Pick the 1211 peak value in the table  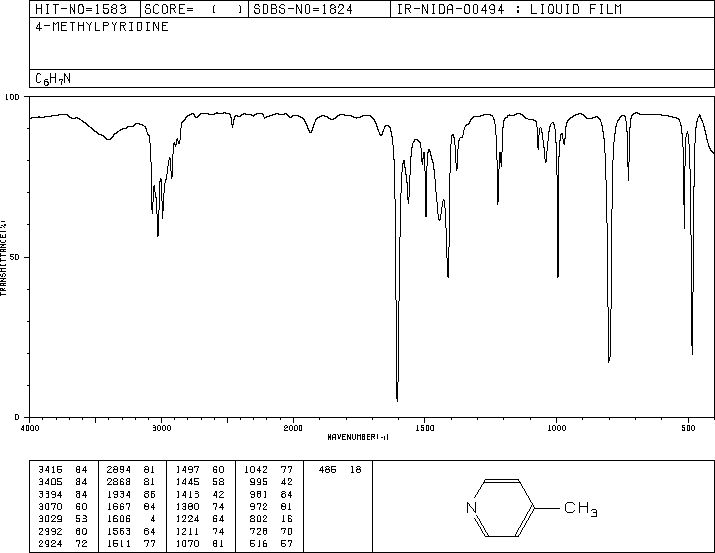(187, 532)
